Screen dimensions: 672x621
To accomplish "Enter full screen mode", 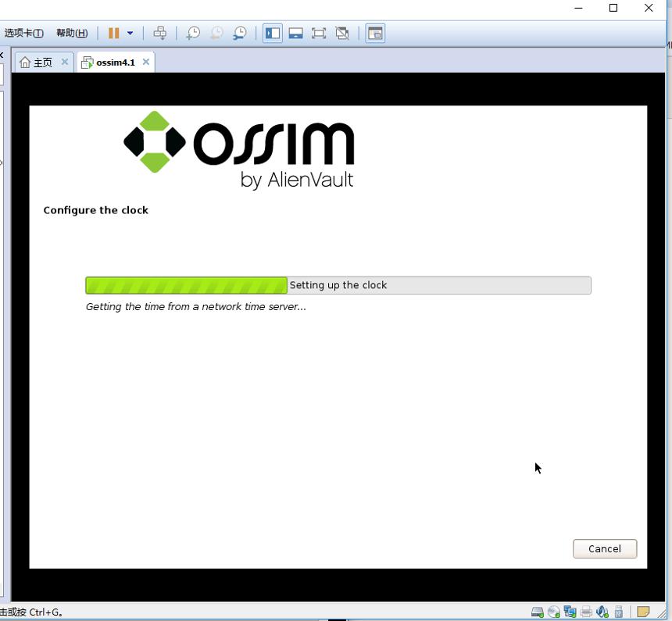I will [x=319, y=33].
